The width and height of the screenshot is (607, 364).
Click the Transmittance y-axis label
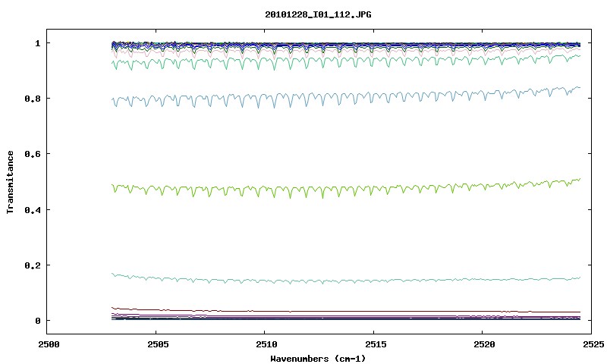pos(10,182)
